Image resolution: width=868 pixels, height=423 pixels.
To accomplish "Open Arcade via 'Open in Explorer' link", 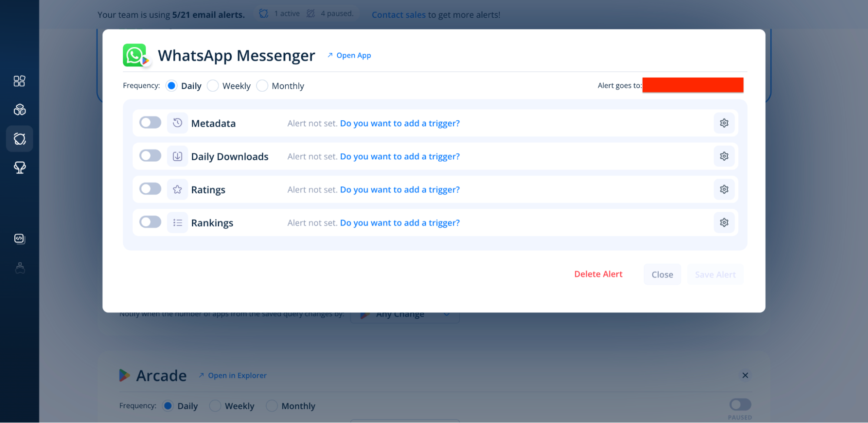I will [233, 376].
